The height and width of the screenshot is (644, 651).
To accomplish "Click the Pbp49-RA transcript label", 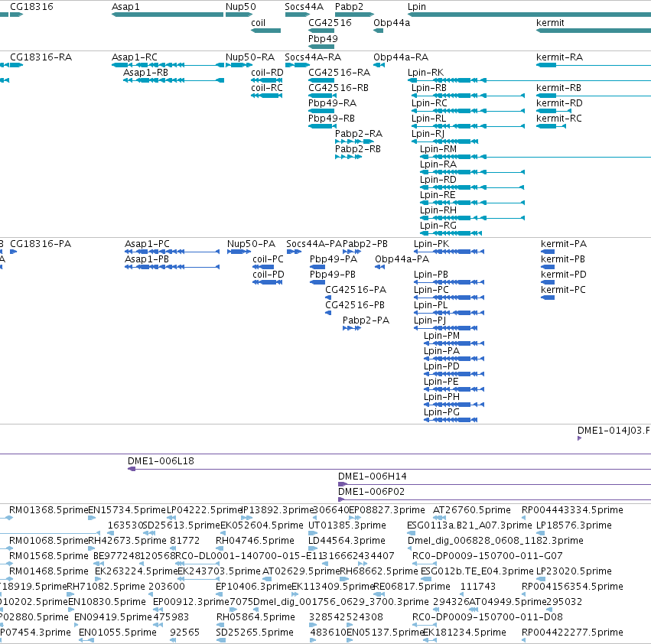I will pos(332,103).
